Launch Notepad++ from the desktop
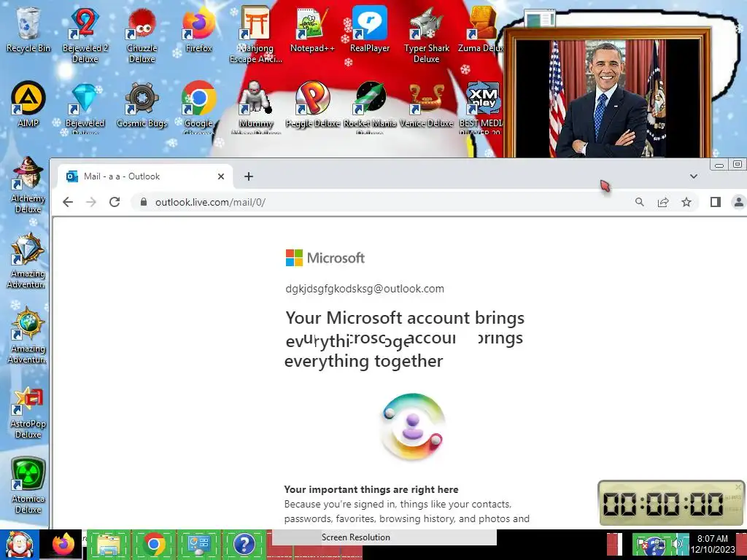 click(x=312, y=29)
